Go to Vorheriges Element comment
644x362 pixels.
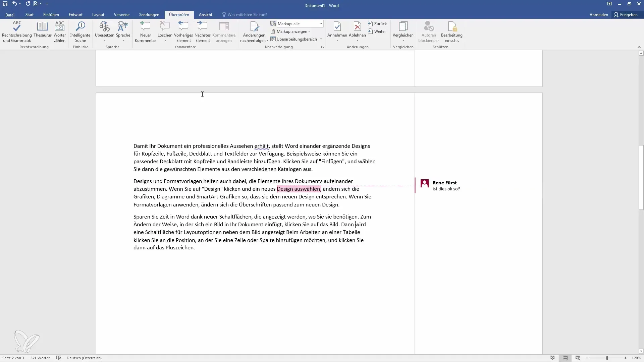pos(183,32)
